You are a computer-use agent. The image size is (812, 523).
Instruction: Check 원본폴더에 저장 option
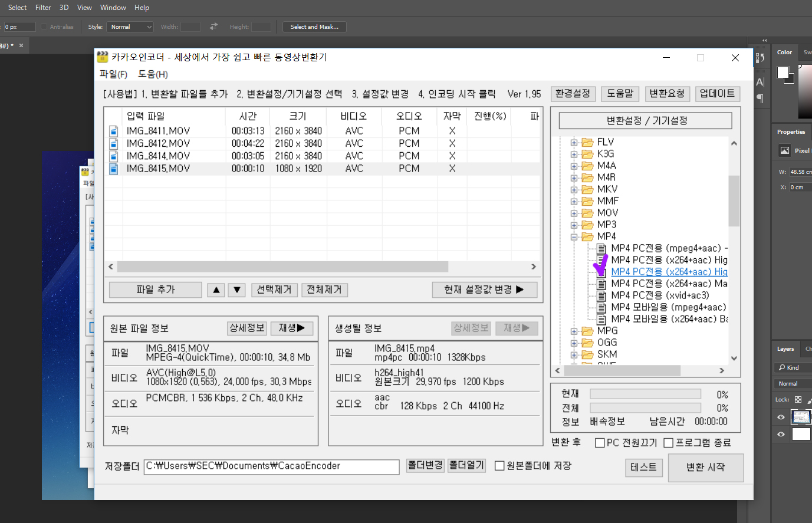pyautogui.click(x=499, y=466)
